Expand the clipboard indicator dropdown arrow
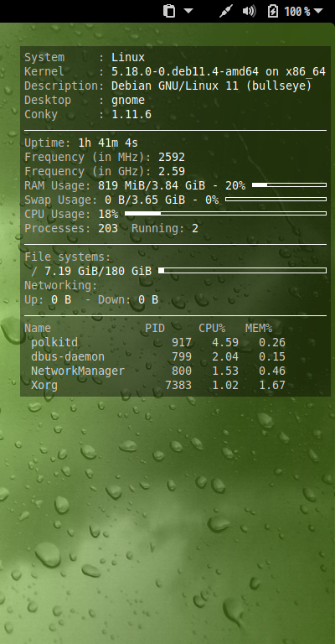This screenshot has width=335, height=644. pos(188,11)
